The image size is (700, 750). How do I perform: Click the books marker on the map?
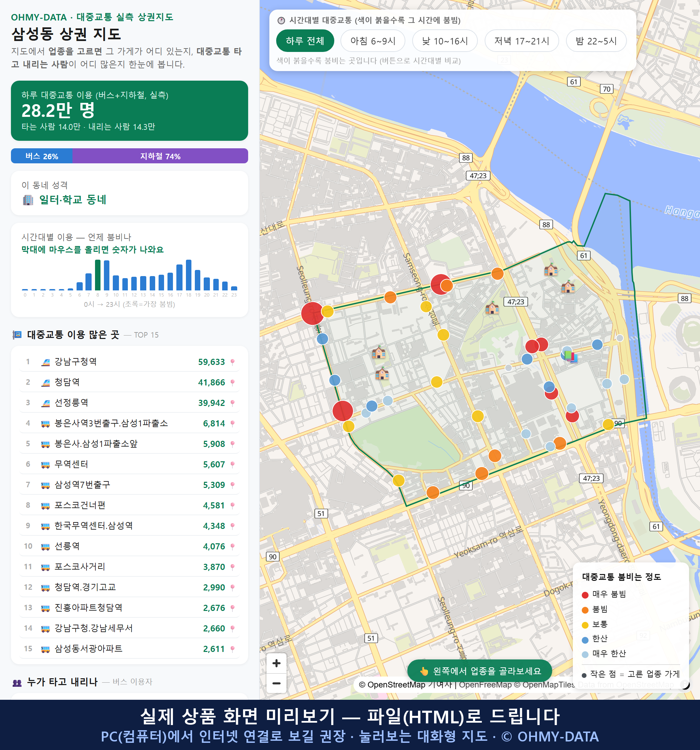pos(571,356)
